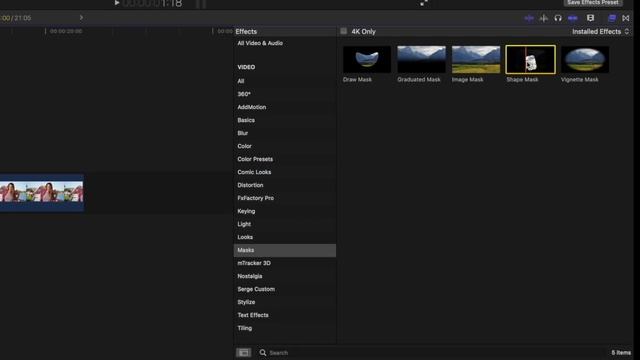Select the video clip in the timeline

click(x=42, y=193)
